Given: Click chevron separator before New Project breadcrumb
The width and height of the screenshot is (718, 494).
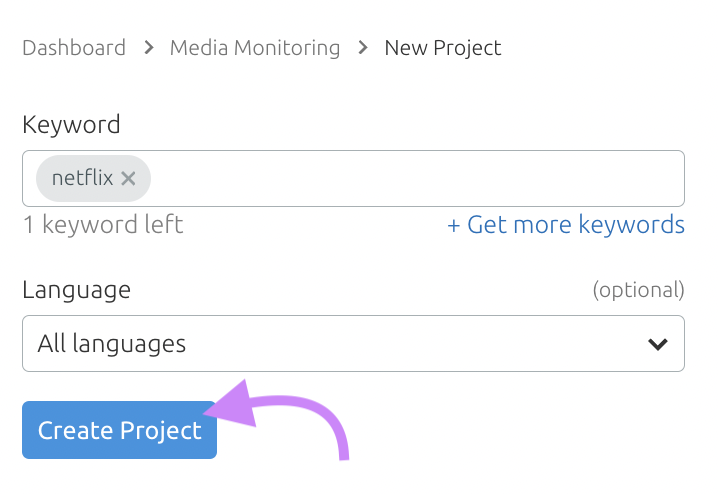Looking at the screenshot, I should (362, 47).
